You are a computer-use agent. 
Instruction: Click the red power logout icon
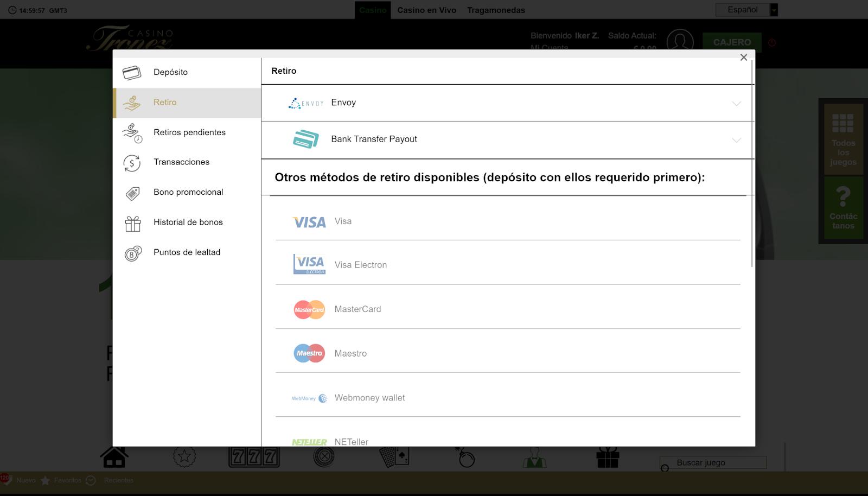[x=772, y=42]
